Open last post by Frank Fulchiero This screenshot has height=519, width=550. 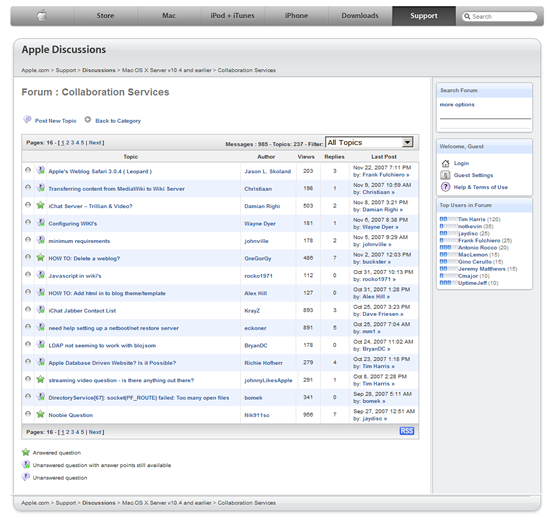(386, 175)
